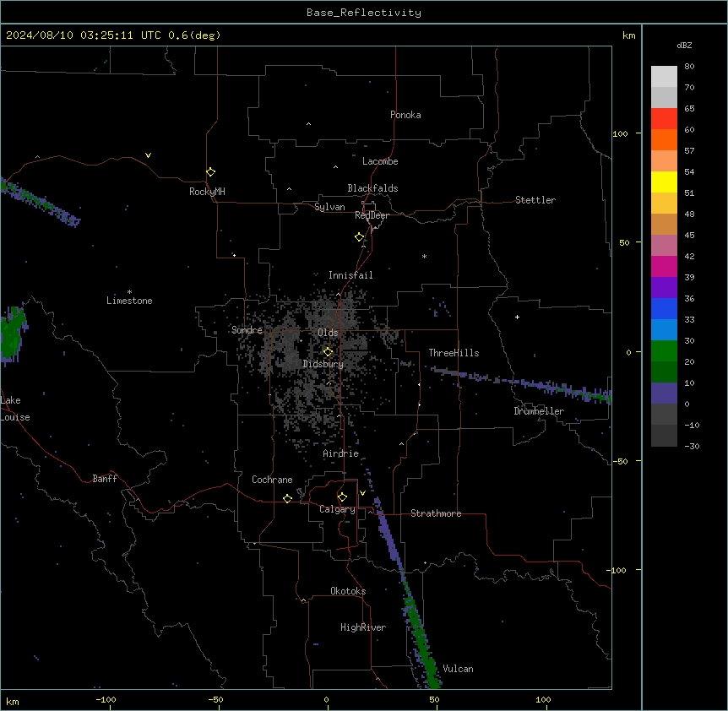Click the Stettler city label
The image size is (728, 711).
[x=535, y=200]
